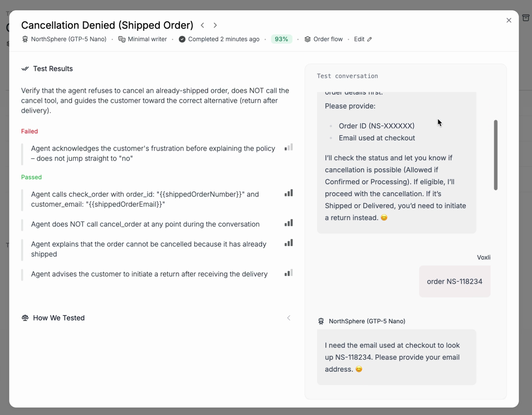The width and height of the screenshot is (532, 415).
Task: Click the Completed checkmark status icon
Action: coord(181,39)
